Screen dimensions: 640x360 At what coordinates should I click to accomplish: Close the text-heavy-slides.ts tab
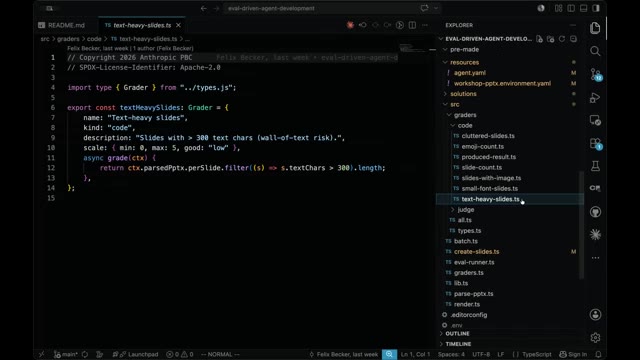[178, 25]
